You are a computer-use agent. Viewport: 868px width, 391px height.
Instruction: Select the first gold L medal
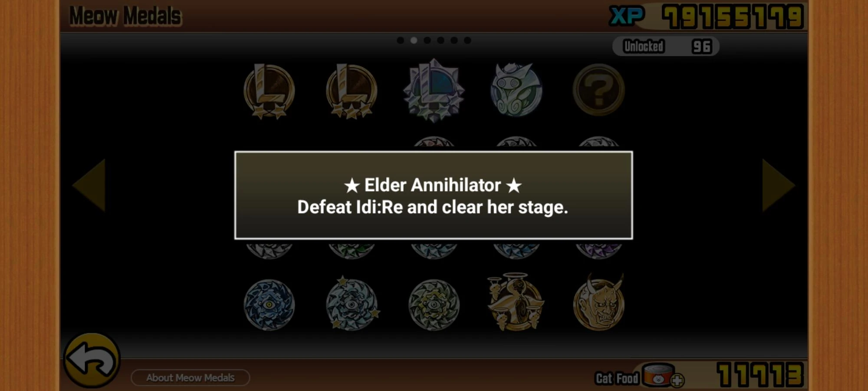[x=269, y=91]
